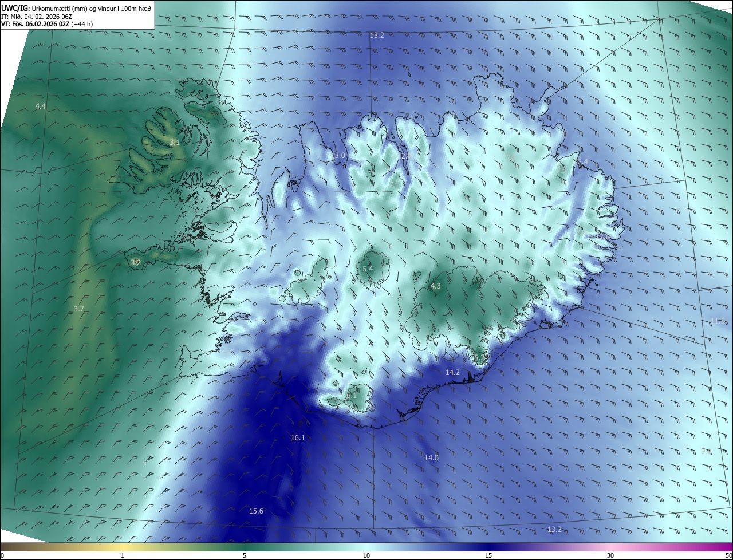
Task: Click the 14.0 value south of Iceland
Action: click(x=431, y=458)
